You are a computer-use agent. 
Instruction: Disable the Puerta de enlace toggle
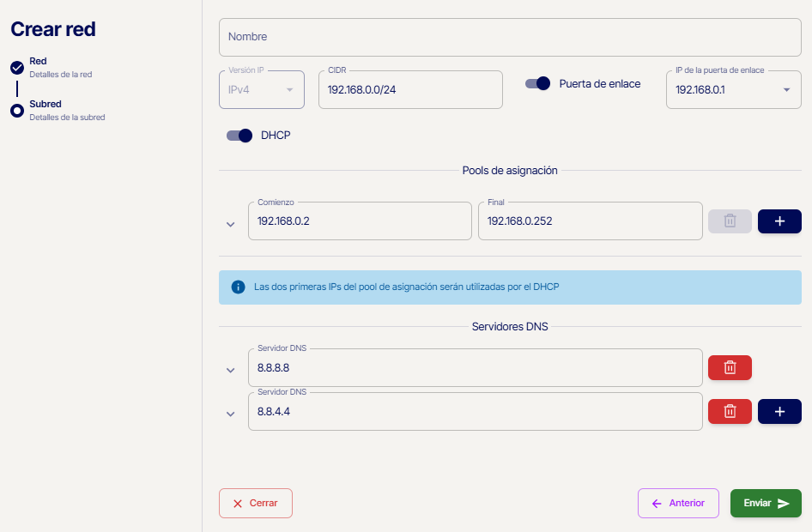click(538, 84)
